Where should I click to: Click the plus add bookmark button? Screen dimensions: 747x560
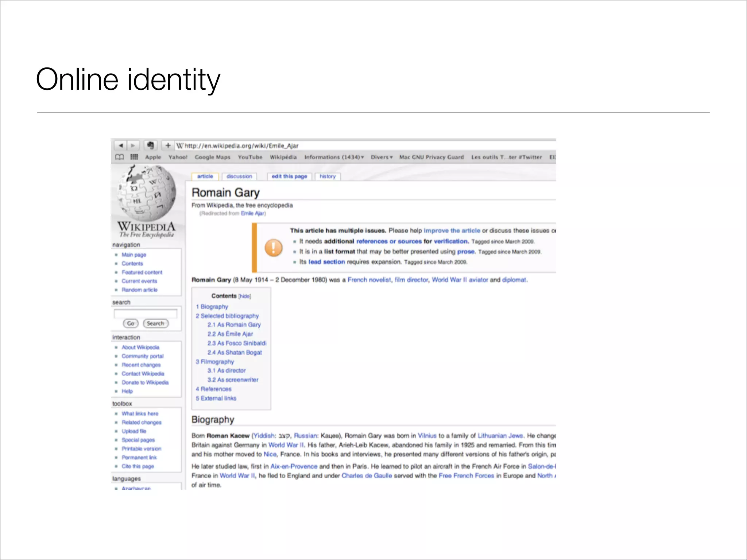[x=168, y=145]
